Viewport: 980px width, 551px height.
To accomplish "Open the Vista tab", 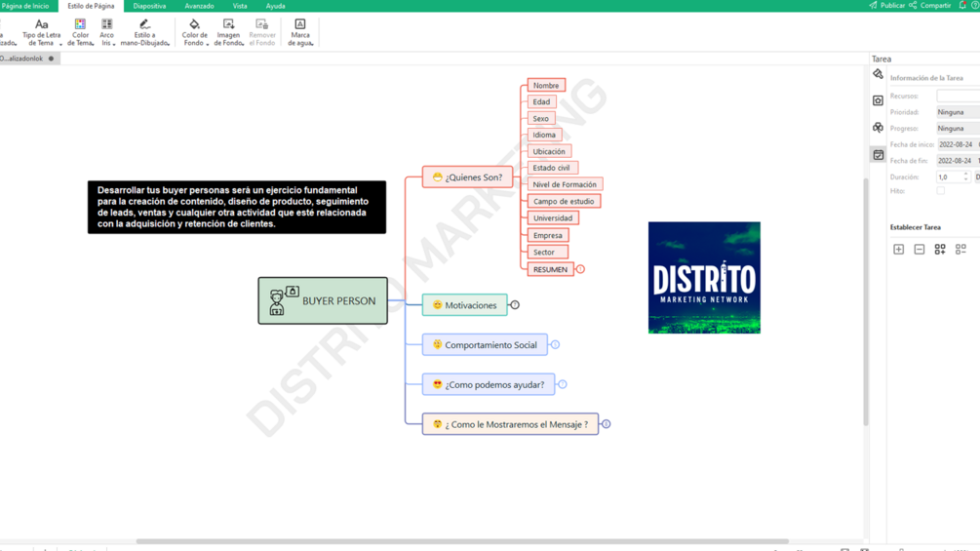I will 240,6.
